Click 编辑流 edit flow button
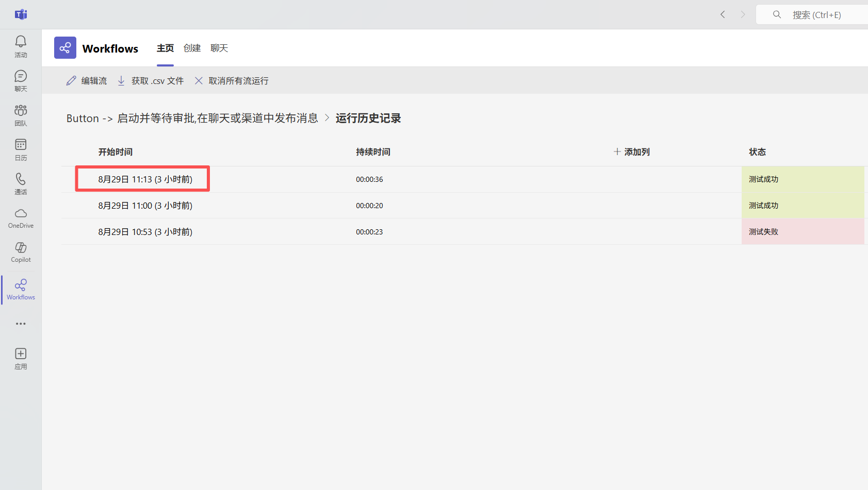The width and height of the screenshot is (868, 490). (87, 81)
